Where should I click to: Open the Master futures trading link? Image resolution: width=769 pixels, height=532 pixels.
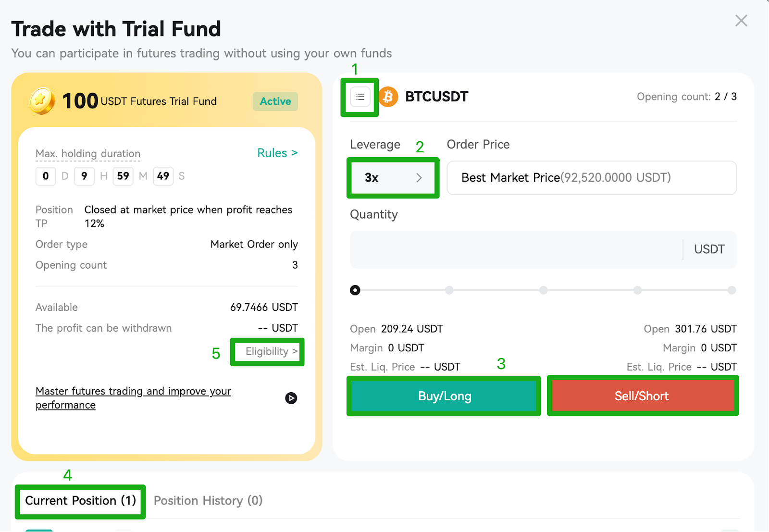[x=133, y=398]
